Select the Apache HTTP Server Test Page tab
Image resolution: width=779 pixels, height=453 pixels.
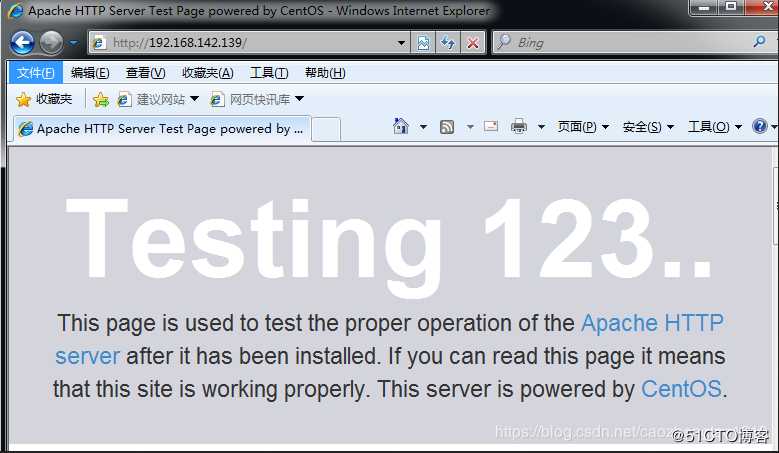click(161, 129)
